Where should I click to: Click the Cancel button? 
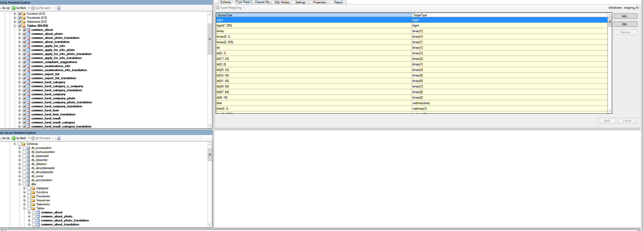click(x=627, y=121)
